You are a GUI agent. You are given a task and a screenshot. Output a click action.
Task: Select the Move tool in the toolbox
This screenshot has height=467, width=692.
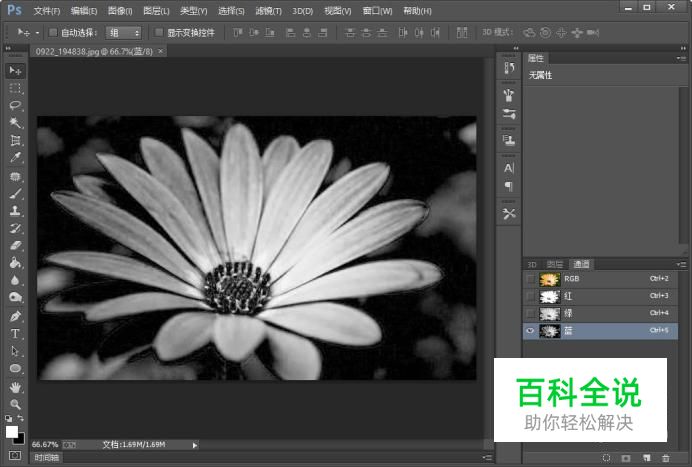[15, 71]
